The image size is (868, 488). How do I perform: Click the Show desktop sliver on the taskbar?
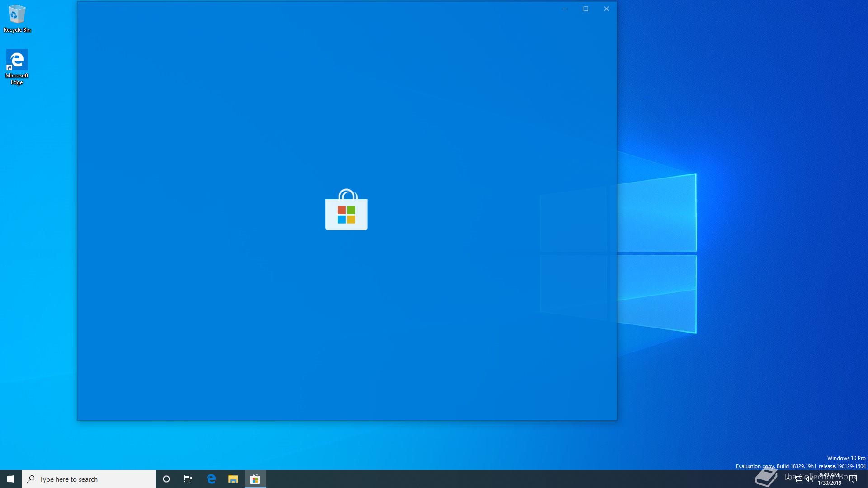866,479
